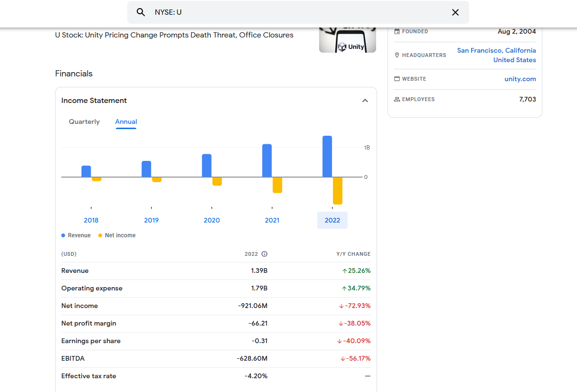The width and height of the screenshot is (577, 392).
Task: Click the Earnings per share row label
Action: click(91, 341)
